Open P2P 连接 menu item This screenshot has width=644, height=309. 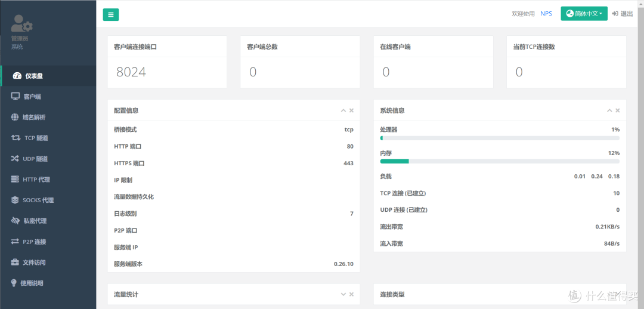48,242
